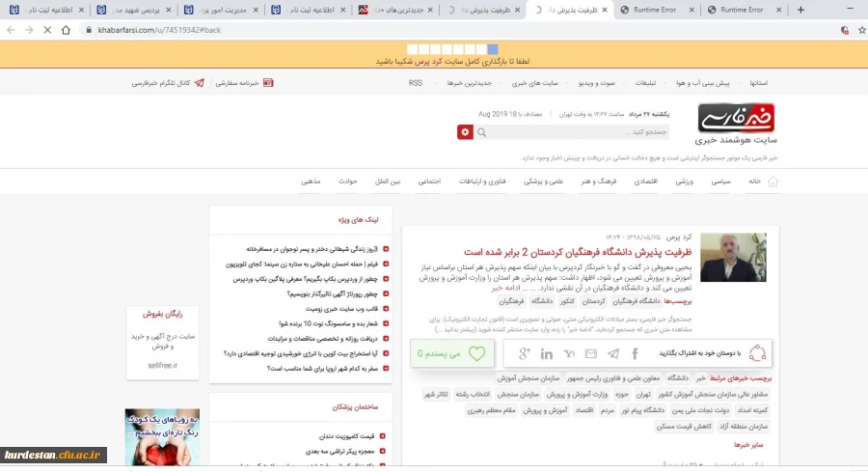
Task: Switch to the first Runtime Error tab
Action: [x=657, y=10]
